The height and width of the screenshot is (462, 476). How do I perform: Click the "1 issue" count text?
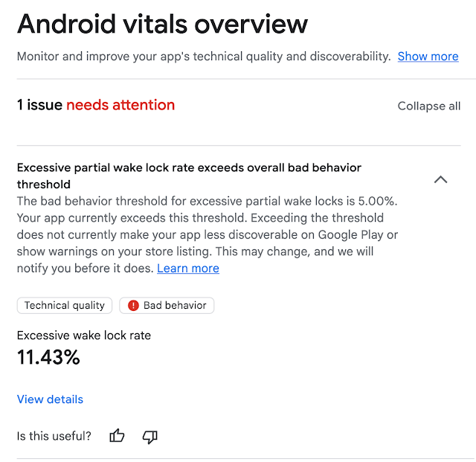click(39, 105)
